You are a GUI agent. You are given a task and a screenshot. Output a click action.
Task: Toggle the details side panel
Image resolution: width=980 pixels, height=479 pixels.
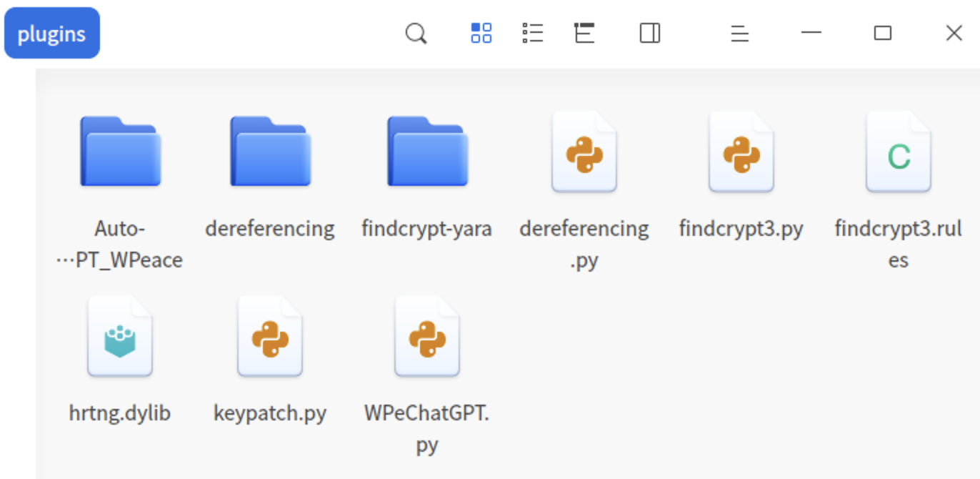(650, 33)
